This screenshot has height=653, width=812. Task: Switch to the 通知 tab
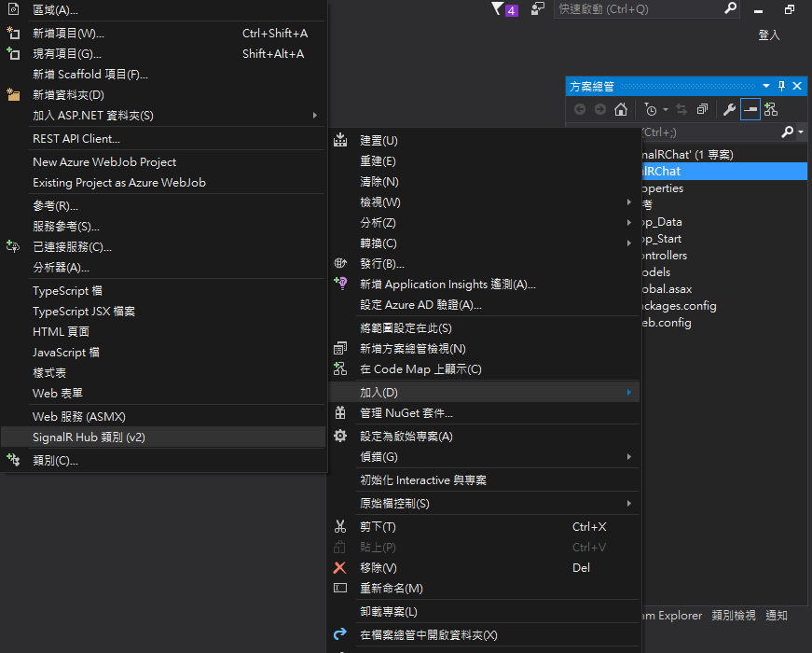point(777,615)
